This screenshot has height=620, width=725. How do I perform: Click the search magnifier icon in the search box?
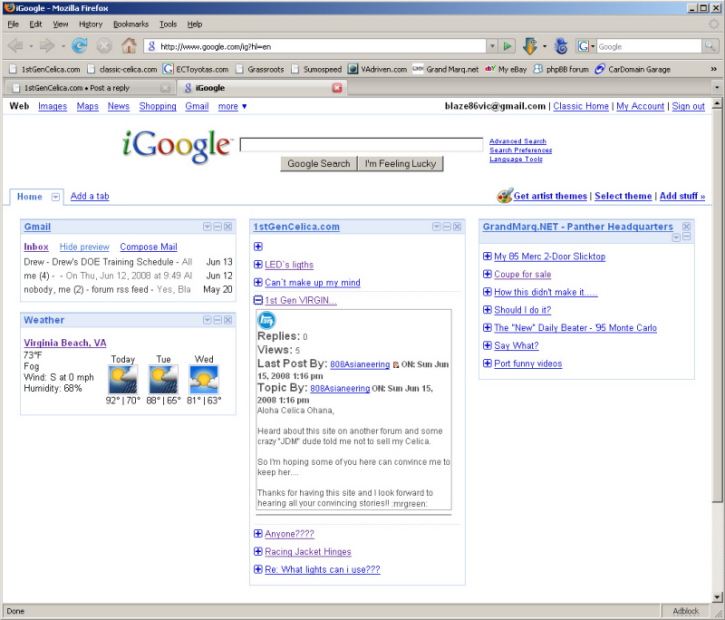click(710, 46)
